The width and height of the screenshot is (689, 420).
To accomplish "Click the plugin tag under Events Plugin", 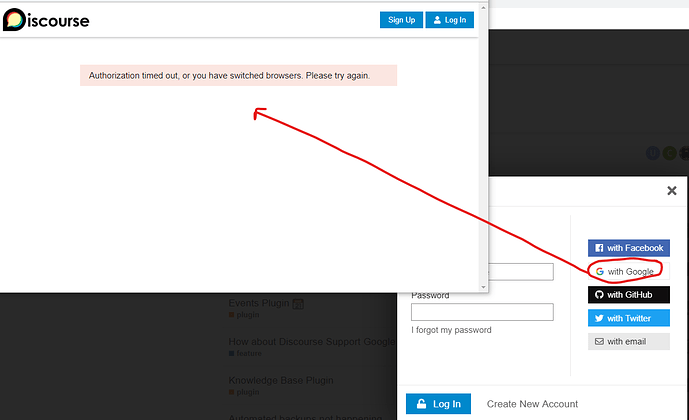I will point(244,315).
